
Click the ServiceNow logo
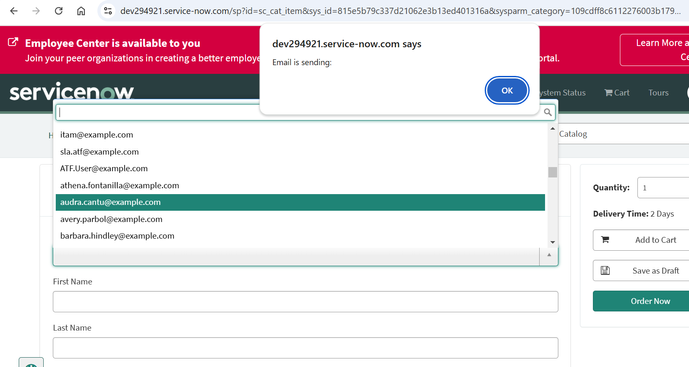click(71, 92)
